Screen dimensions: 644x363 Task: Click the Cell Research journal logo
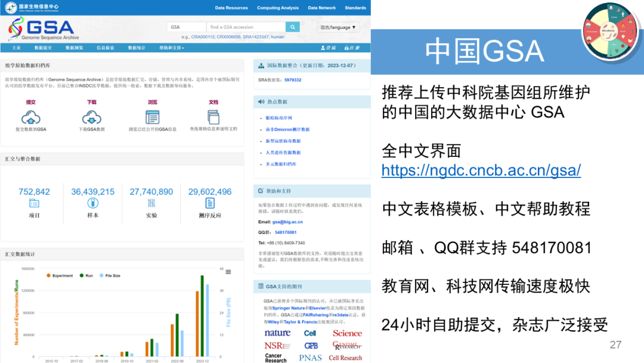click(x=345, y=358)
